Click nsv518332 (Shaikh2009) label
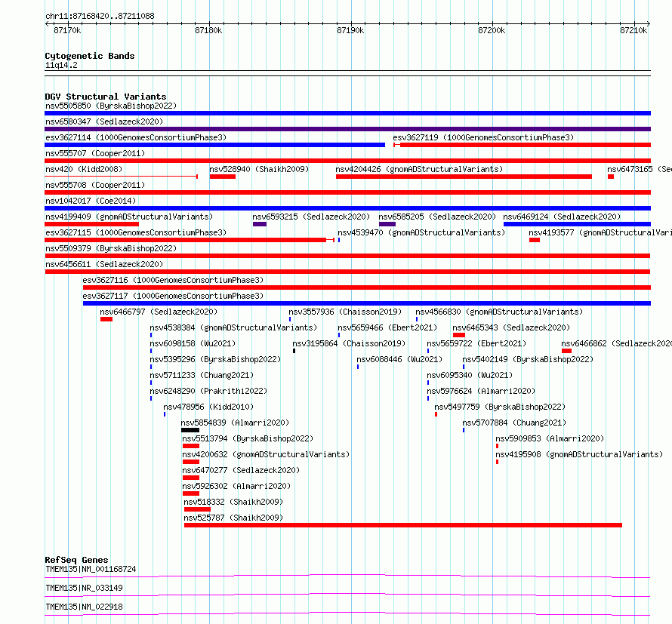 pyautogui.click(x=233, y=502)
